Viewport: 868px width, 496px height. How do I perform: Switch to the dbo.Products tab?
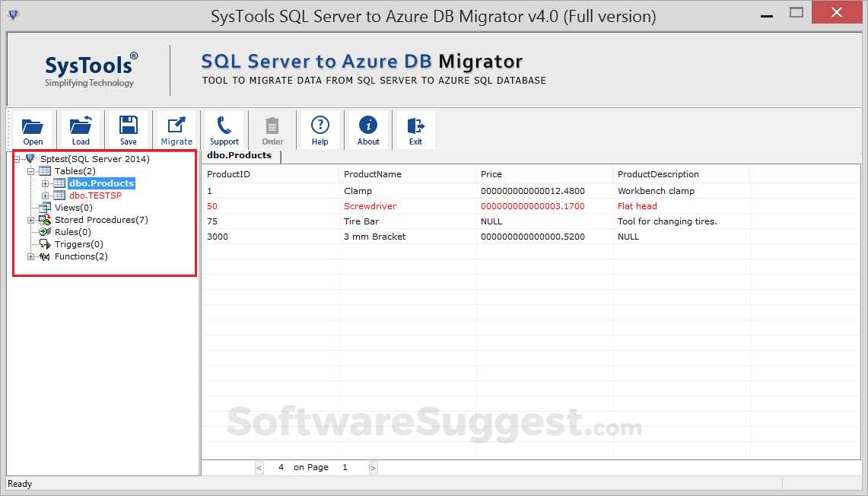(x=240, y=155)
